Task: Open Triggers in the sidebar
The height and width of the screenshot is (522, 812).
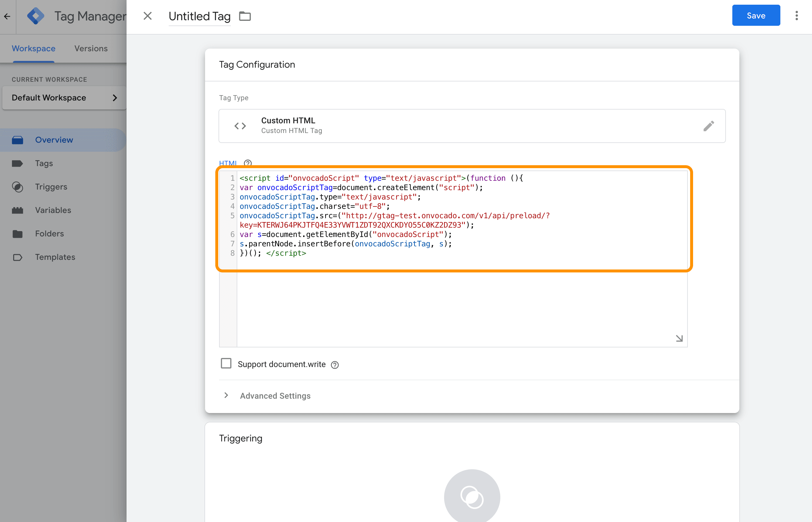Action: click(x=51, y=187)
